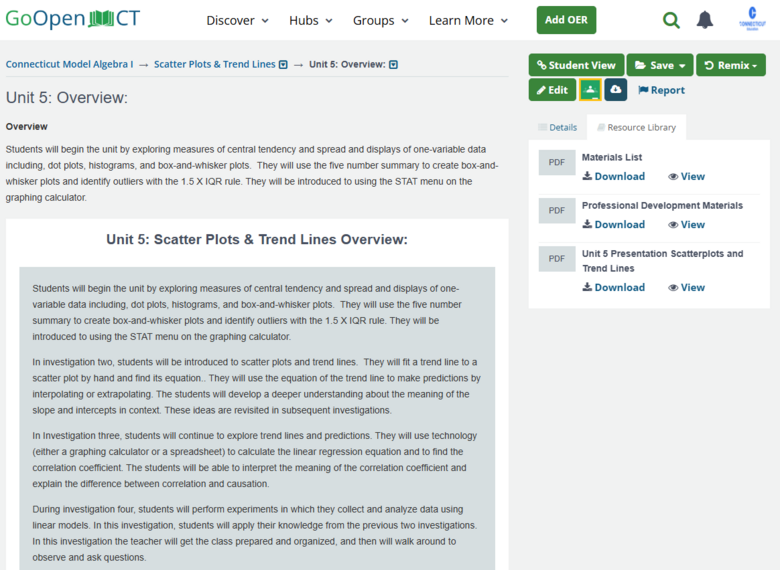Expand the Discover menu
Screen dimensions: 780x570
[x=237, y=21]
